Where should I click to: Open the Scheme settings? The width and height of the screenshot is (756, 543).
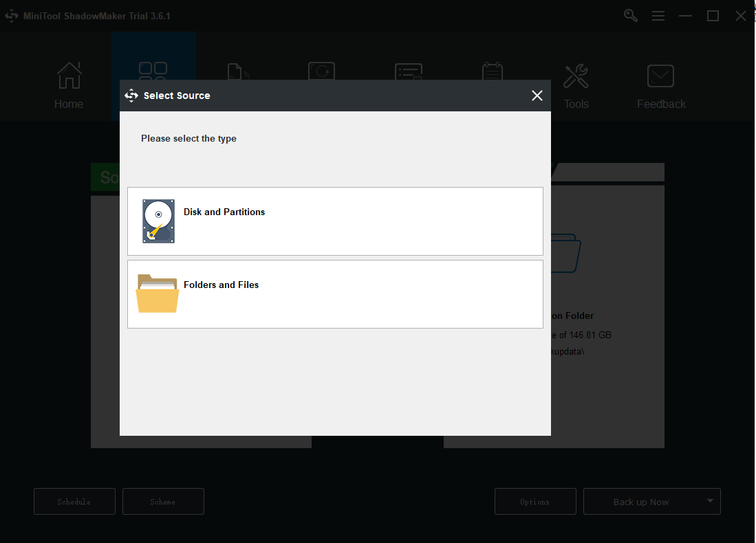(163, 501)
